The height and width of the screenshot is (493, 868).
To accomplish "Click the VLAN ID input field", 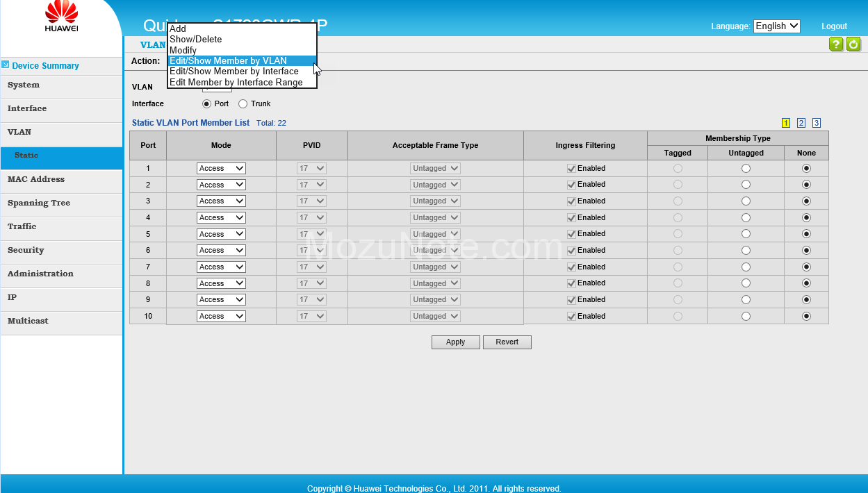I will 217,89.
